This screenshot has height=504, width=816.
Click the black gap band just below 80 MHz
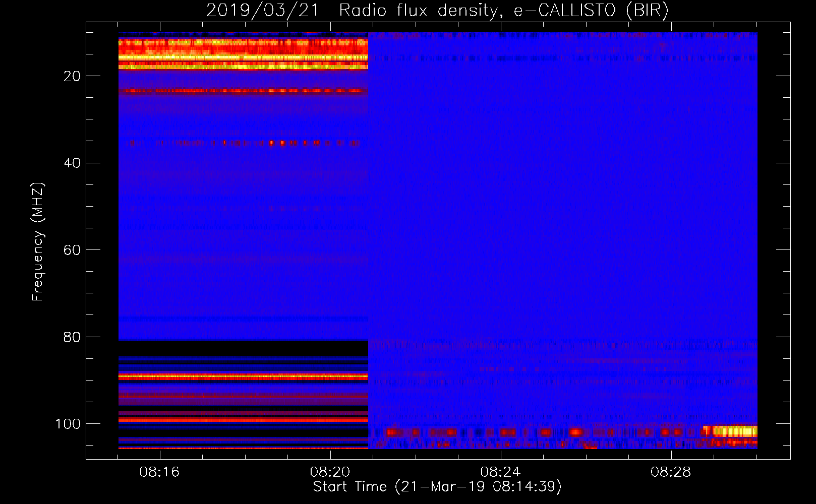(x=243, y=348)
